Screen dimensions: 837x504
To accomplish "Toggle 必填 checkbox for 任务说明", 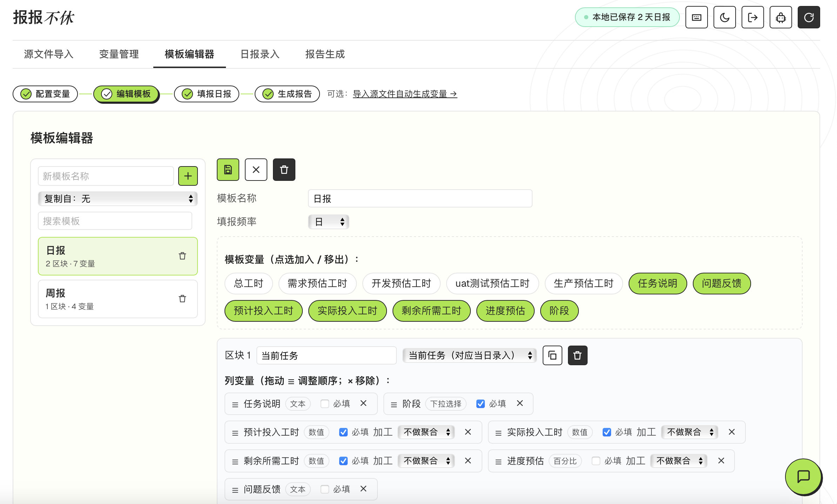I will (325, 404).
